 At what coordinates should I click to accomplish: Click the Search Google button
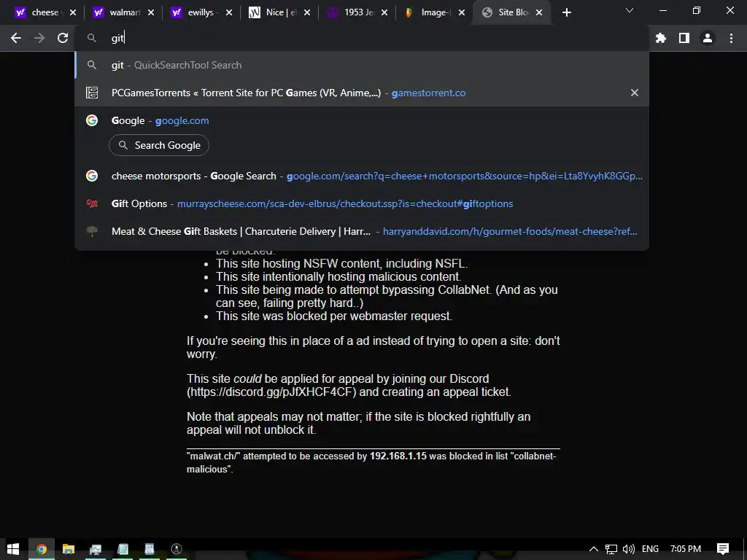coord(159,145)
